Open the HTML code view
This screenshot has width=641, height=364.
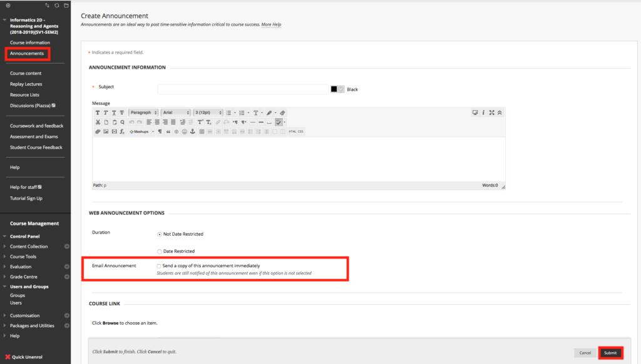point(292,131)
